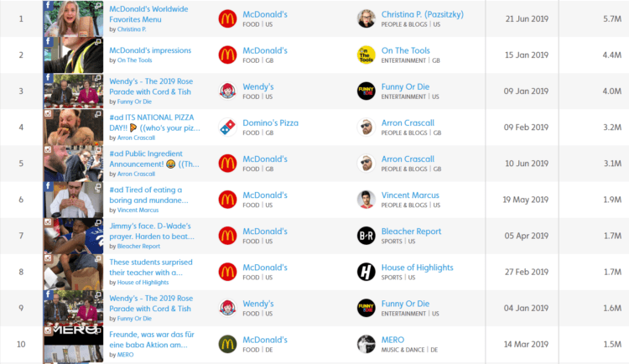629x364 pixels.
Task: Click Vincent Marcus profile avatar
Action: [366, 200]
